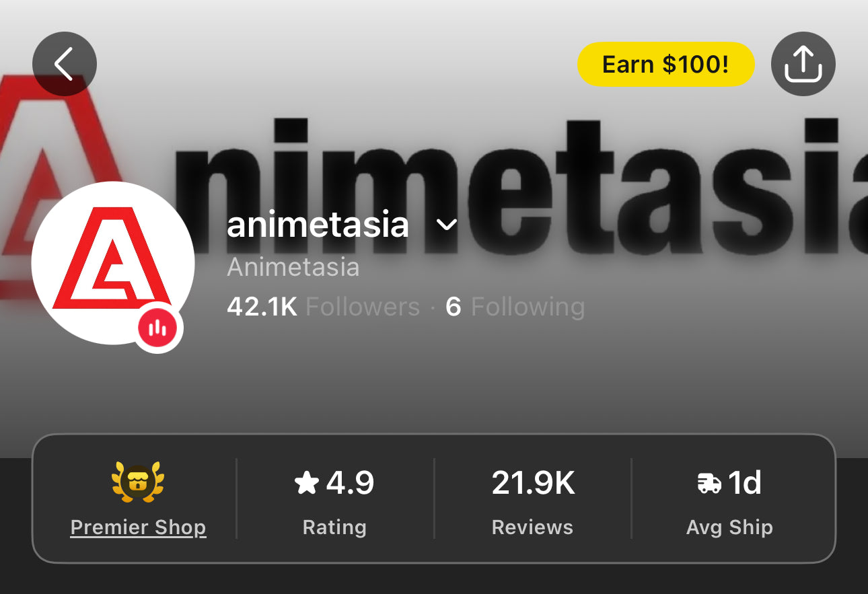Viewport: 868px width, 594px height.
Task: Tap the back arrow icon
Action: click(x=65, y=64)
